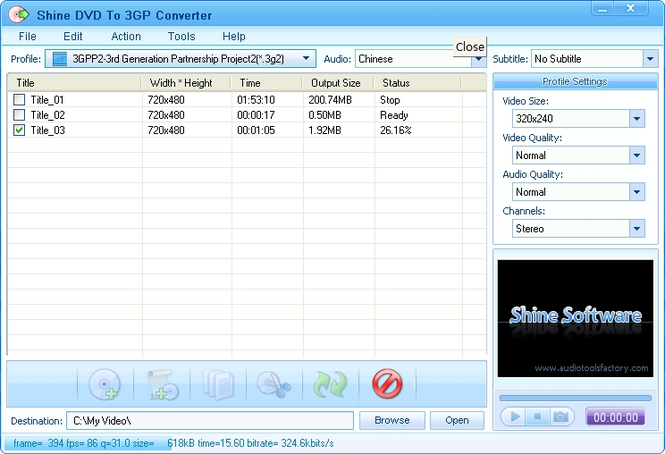Viewport: 665px width, 454px height.
Task: Click the 200.74MB output size cell
Action: pos(330,100)
